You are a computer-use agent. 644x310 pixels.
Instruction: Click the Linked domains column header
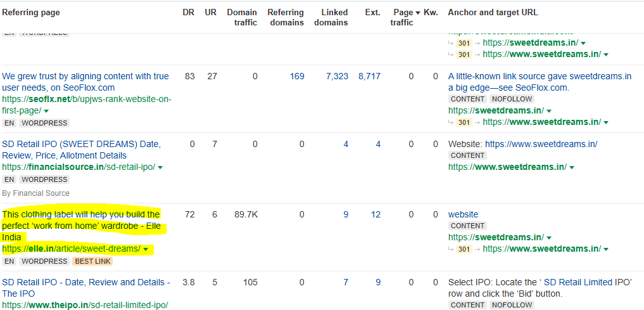tap(331, 18)
